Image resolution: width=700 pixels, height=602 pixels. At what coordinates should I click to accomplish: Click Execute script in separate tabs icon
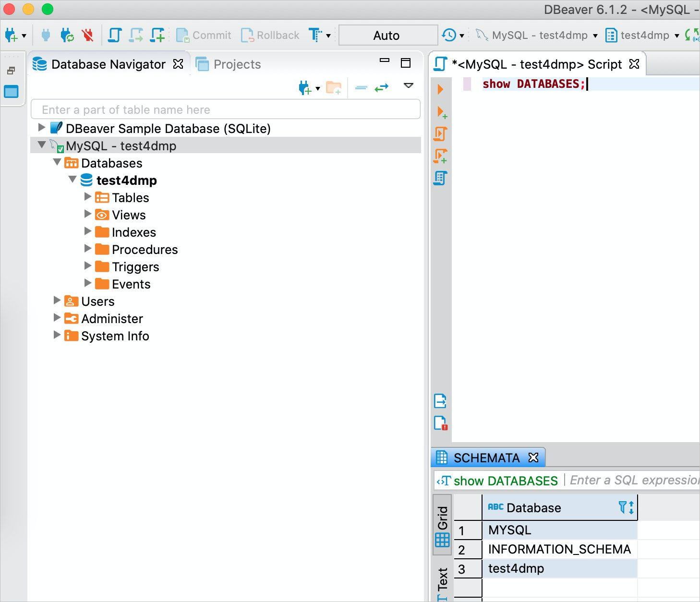[x=440, y=156]
